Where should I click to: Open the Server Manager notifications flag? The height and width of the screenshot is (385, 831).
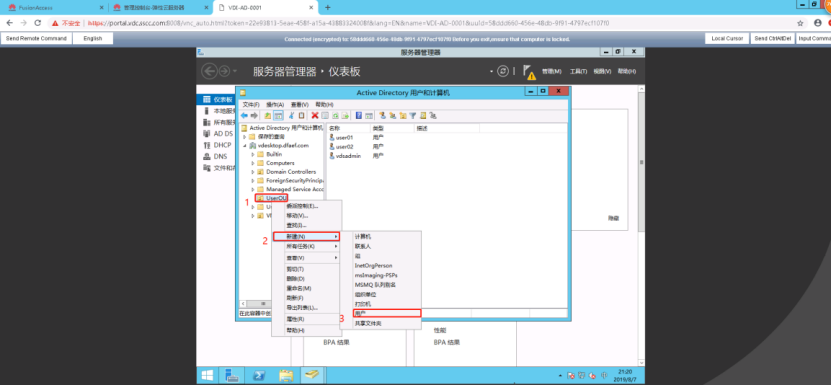point(528,72)
